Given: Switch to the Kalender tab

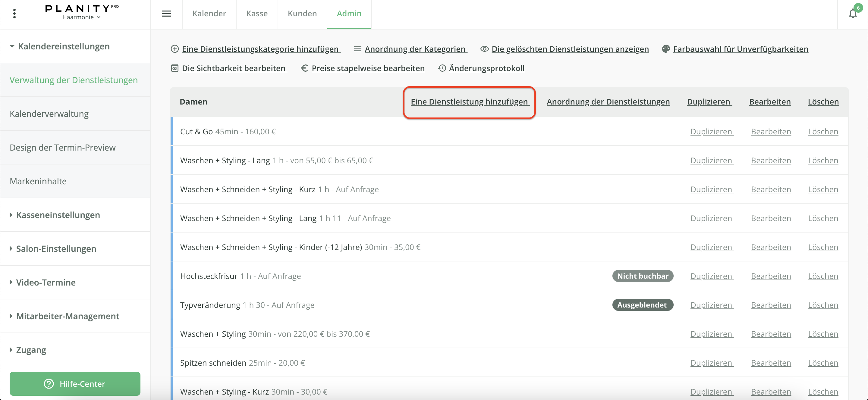Looking at the screenshot, I should coord(209,14).
